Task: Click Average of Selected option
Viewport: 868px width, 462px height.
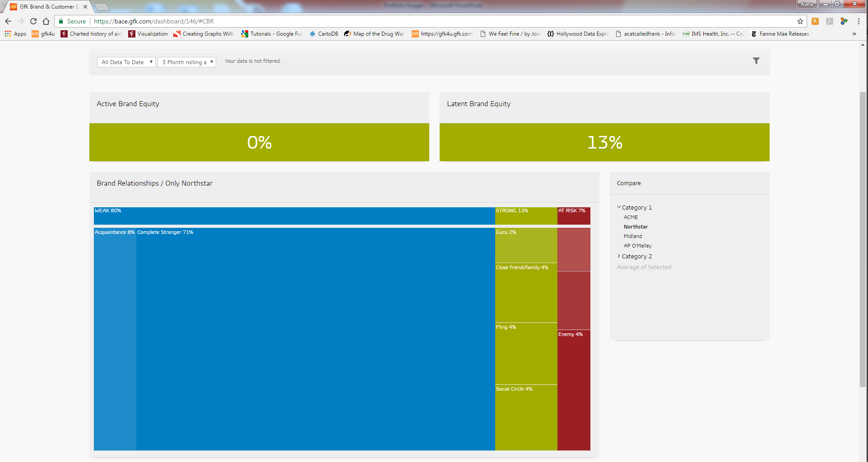Action: pyautogui.click(x=644, y=267)
